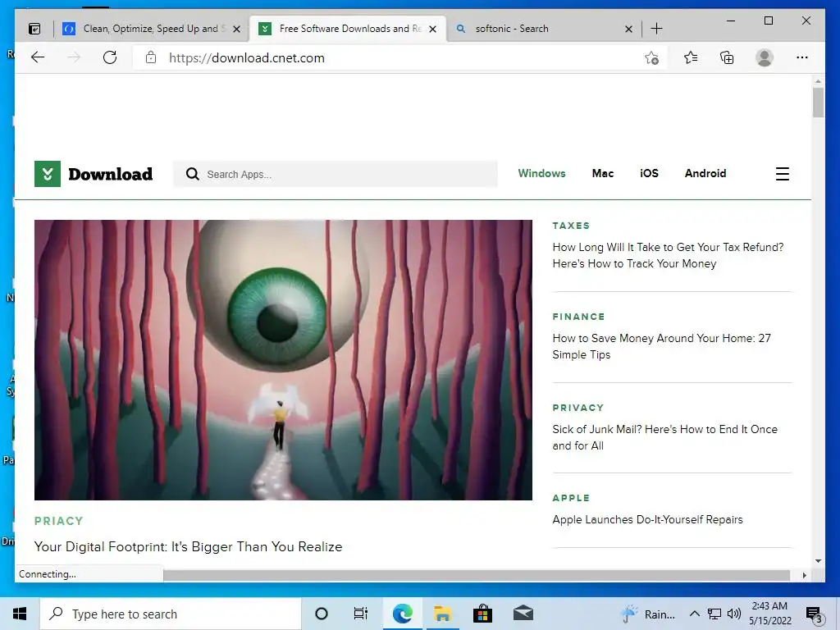Click the padlock site info icon
The height and width of the screenshot is (630, 840).
pos(151,57)
